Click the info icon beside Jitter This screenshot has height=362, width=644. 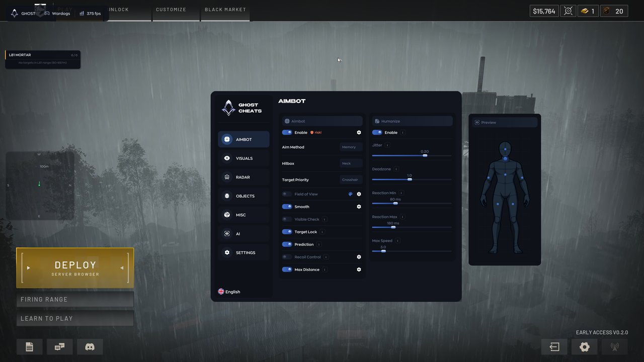pyautogui.click(x=387, y=145)
